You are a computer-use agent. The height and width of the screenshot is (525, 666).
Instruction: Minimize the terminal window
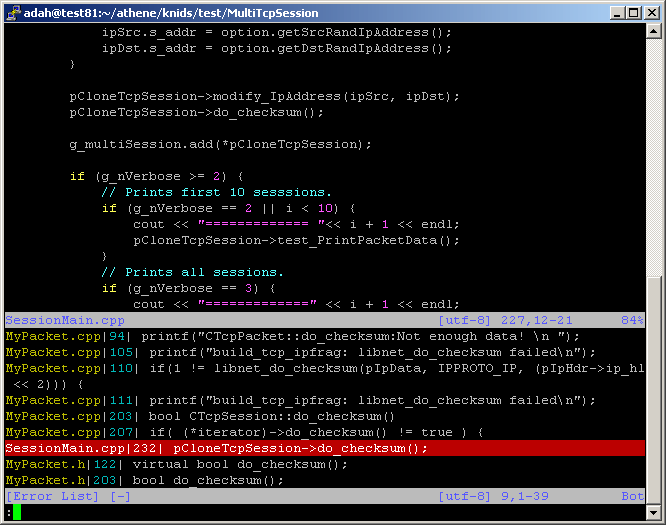(617, 13)
